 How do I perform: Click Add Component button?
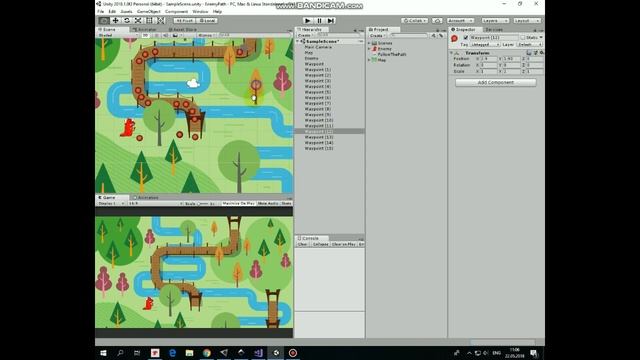tap(496, 82)
